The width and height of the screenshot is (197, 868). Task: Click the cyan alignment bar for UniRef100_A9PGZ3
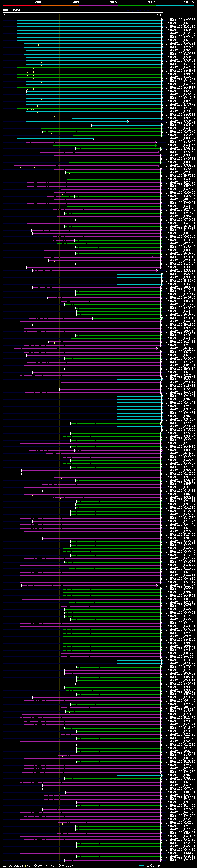90,20
